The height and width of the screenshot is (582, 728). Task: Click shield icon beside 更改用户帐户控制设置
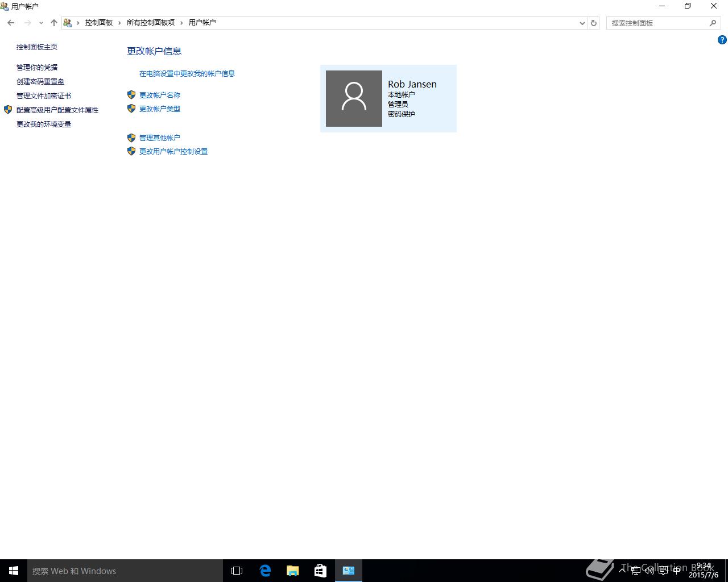(131, 151)
